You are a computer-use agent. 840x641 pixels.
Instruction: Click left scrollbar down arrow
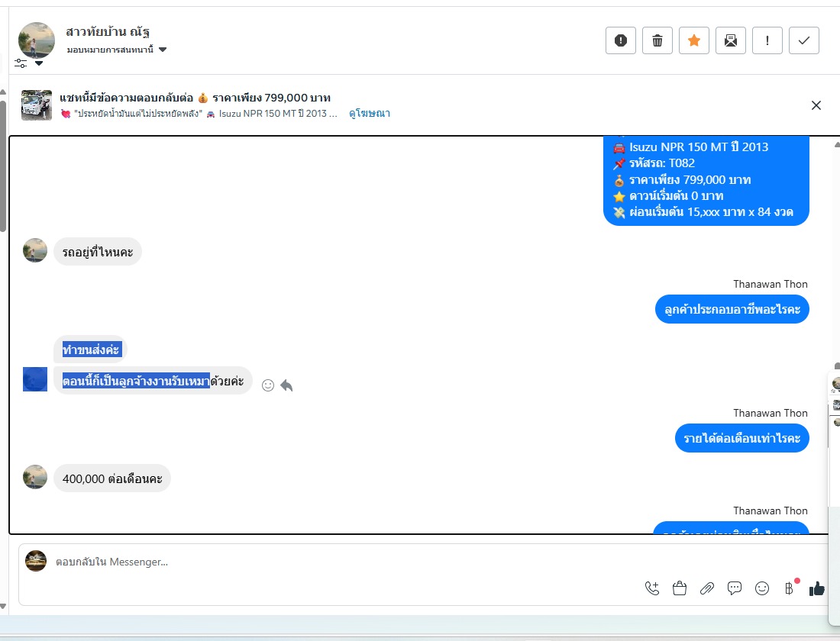[3, 607]
